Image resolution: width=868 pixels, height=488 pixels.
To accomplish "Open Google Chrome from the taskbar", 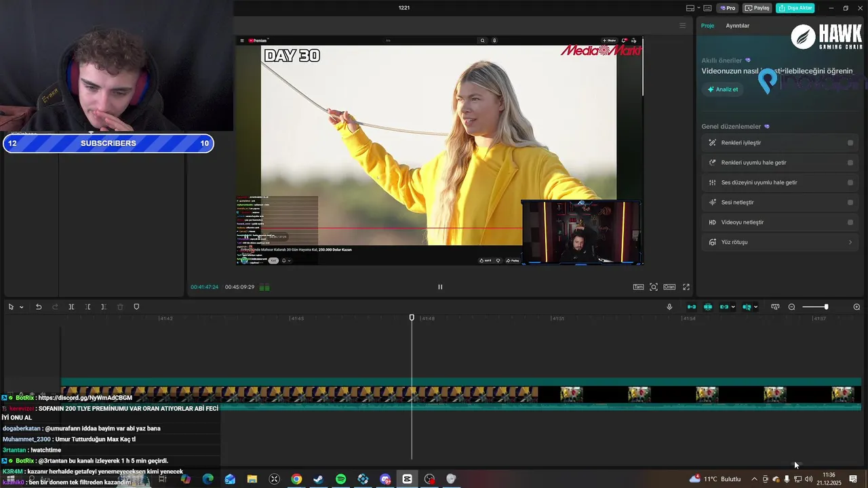I will 296,479.
